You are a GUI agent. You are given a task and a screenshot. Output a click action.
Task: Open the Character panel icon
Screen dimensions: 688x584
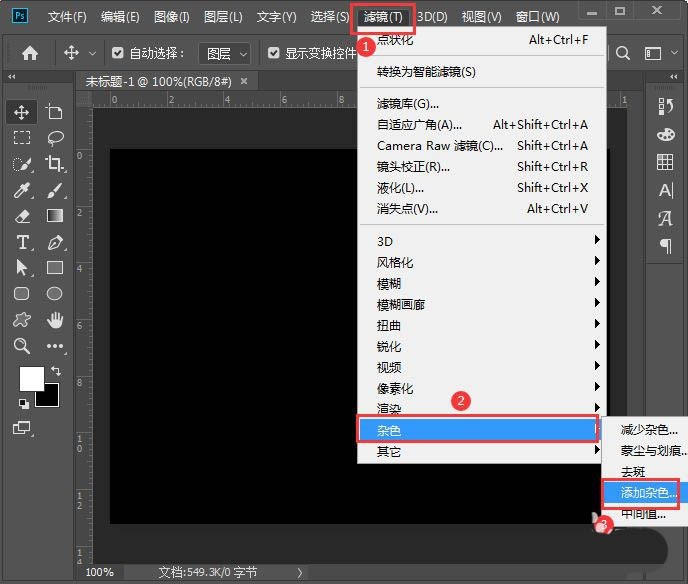665,190
